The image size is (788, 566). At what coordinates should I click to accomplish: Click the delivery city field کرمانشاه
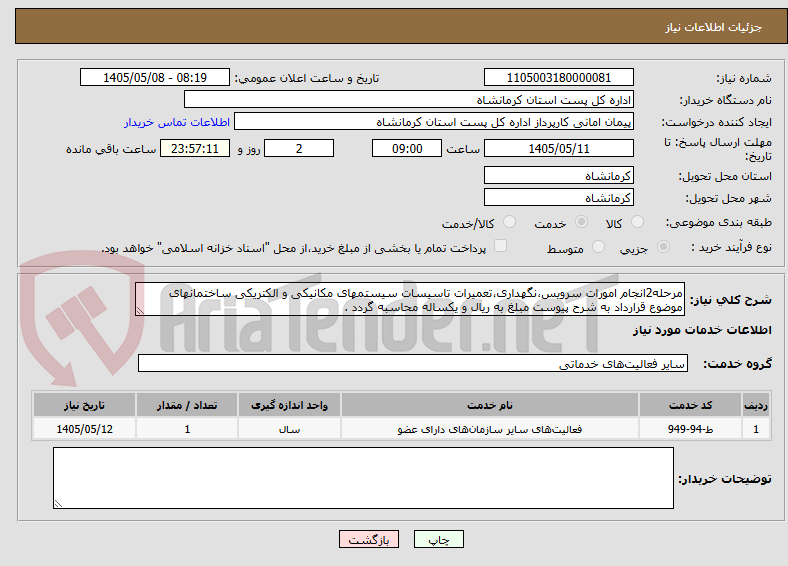tap(559, 198)
